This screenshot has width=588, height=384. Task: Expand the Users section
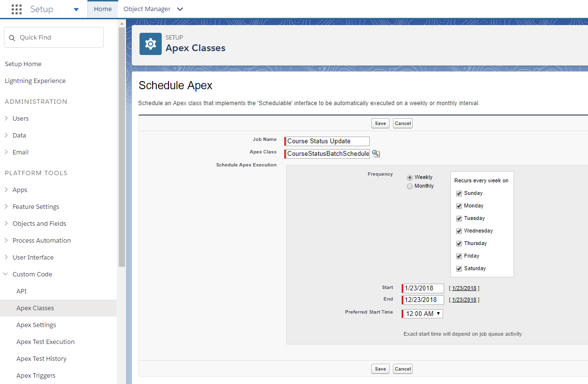pyautogui.click(x=6, y=118)
